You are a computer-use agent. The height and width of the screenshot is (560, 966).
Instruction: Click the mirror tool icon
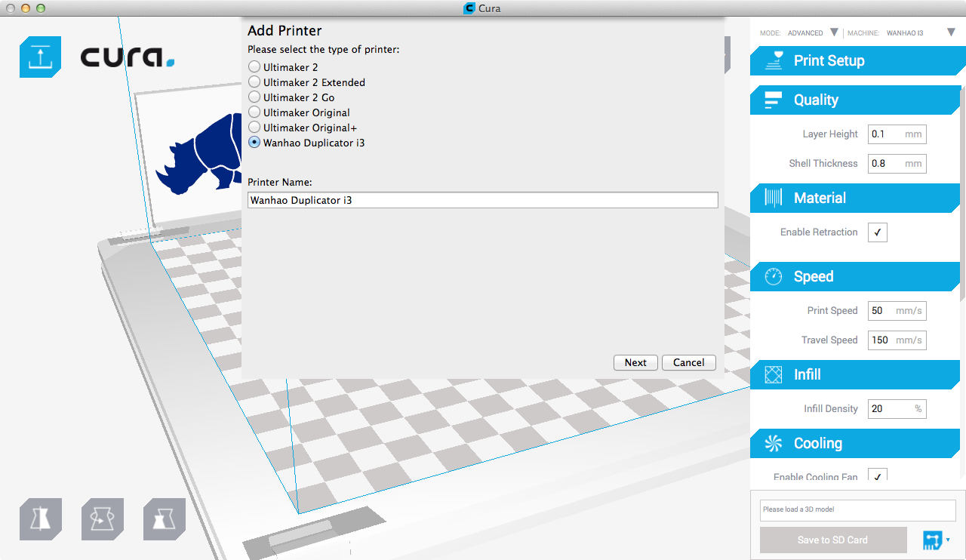[40, 519]
